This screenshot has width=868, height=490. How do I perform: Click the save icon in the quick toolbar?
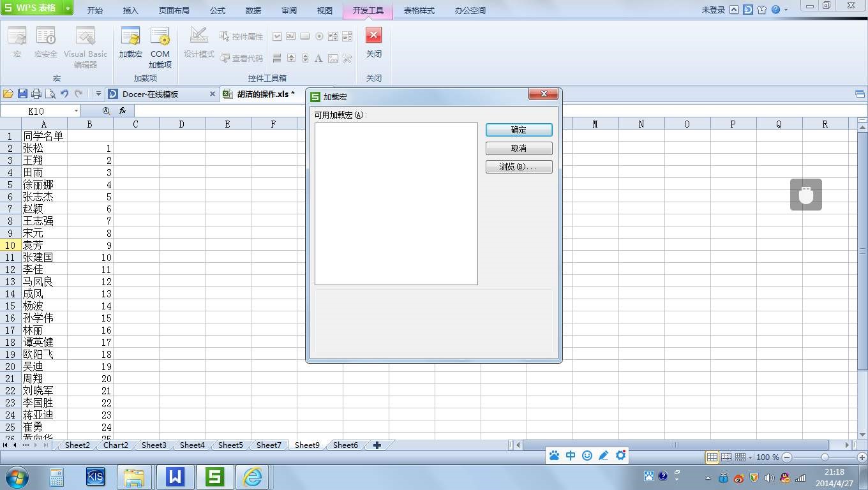(x=22, y=94)
